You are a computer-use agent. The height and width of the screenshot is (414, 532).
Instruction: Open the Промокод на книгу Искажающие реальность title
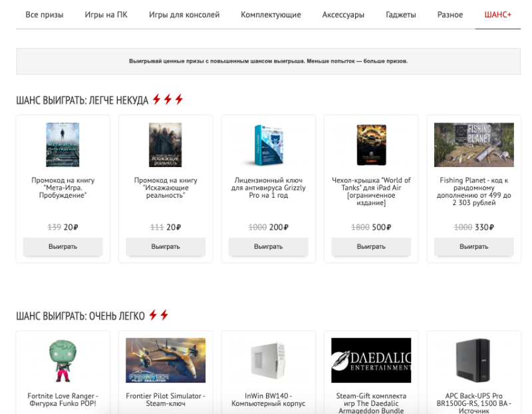tap(166, 188)
